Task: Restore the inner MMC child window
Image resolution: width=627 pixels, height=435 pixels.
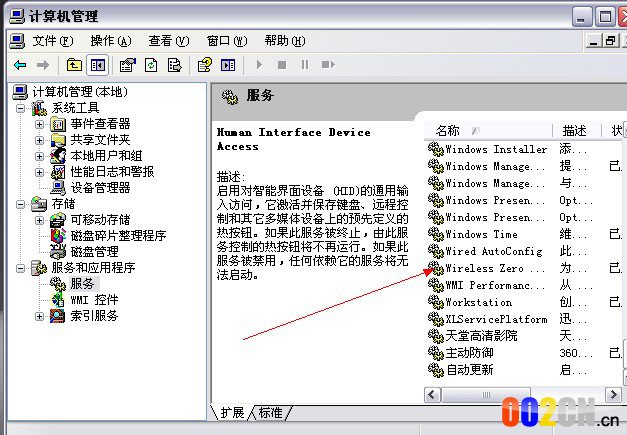Action: (611, 41)
